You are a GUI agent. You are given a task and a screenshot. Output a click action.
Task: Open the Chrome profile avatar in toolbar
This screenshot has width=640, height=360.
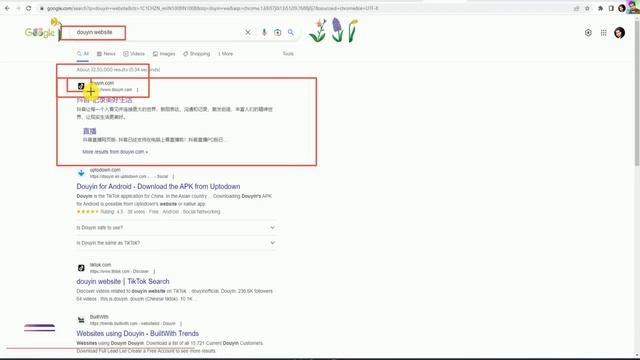pyautogui.click(x=622, y=8)
